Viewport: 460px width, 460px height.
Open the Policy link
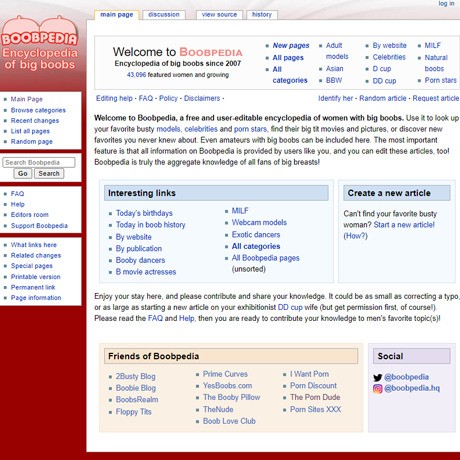pos(168,99)
